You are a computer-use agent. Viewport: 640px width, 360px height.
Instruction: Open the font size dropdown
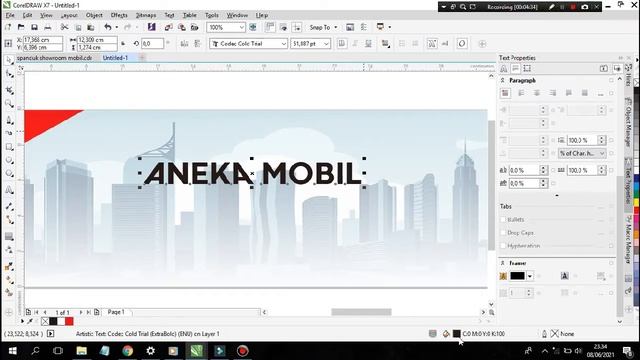(x=326, y=44)
